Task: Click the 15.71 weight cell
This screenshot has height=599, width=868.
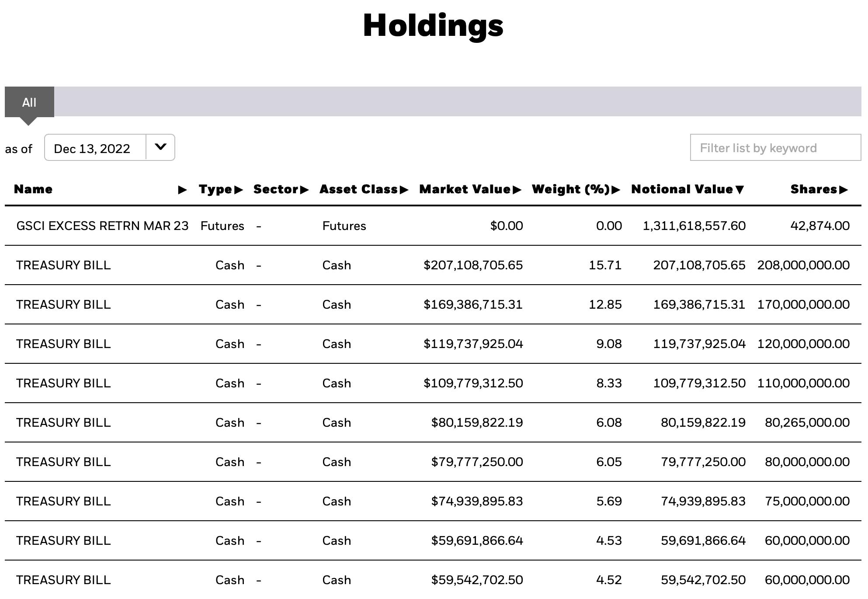Action: click(605, 265)
